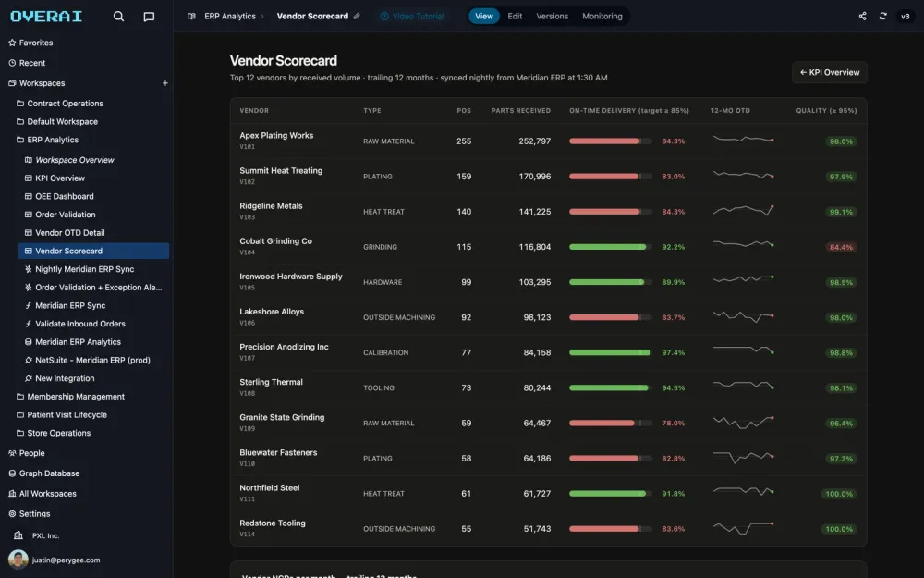The image size is (924, 578).
Task: Click the PARTS RECEIVED column header
Action: (x=521, y=111)
